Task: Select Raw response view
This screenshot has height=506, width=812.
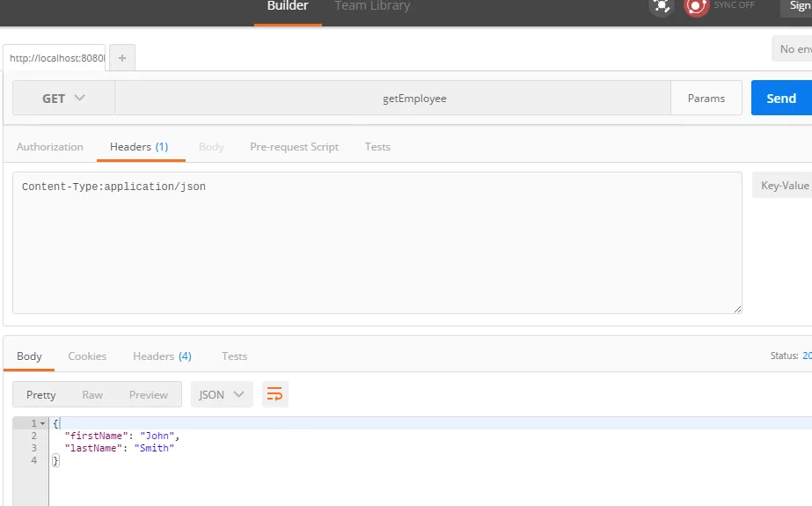Action: [x=92, y=394]
